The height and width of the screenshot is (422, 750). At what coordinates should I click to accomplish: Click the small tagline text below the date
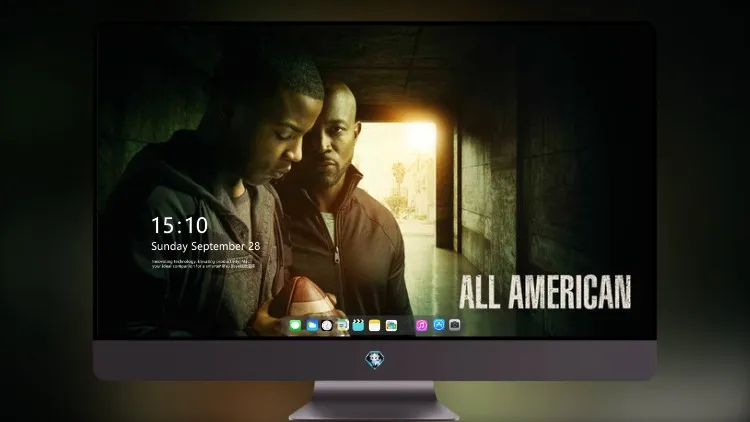(203, 264)
